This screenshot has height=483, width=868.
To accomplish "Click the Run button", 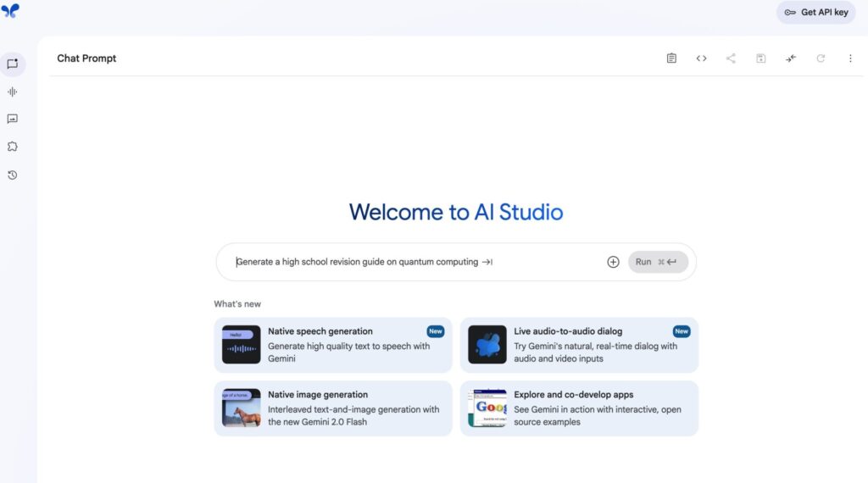I will (658, 262).
